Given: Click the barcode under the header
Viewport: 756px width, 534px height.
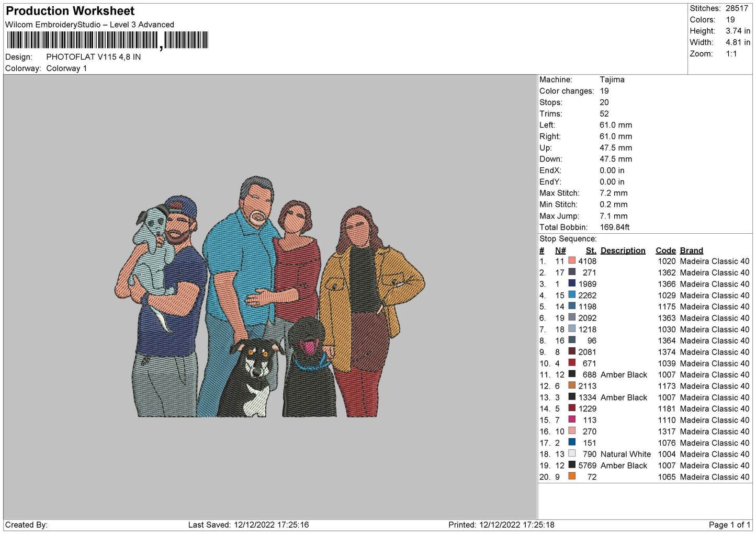Looking at the screenshot, I should point(108,40).
